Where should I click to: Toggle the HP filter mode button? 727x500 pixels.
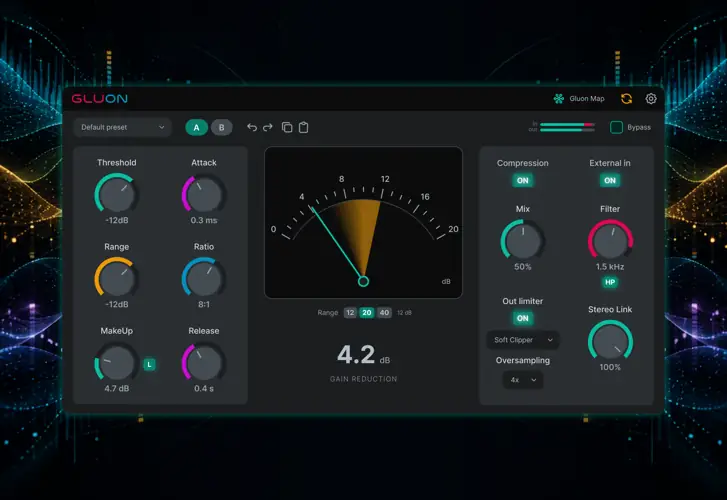pyautogui.click(x=610, y=282)
